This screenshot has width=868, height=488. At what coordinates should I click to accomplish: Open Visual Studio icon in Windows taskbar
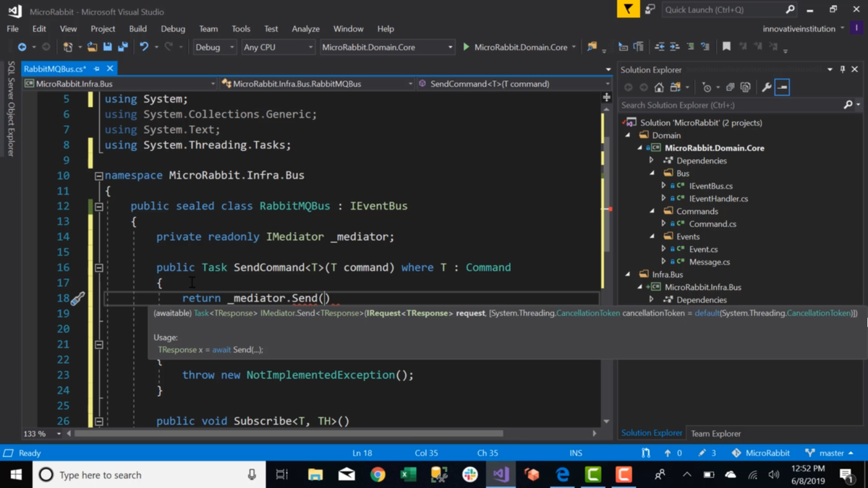click(501, 475)
